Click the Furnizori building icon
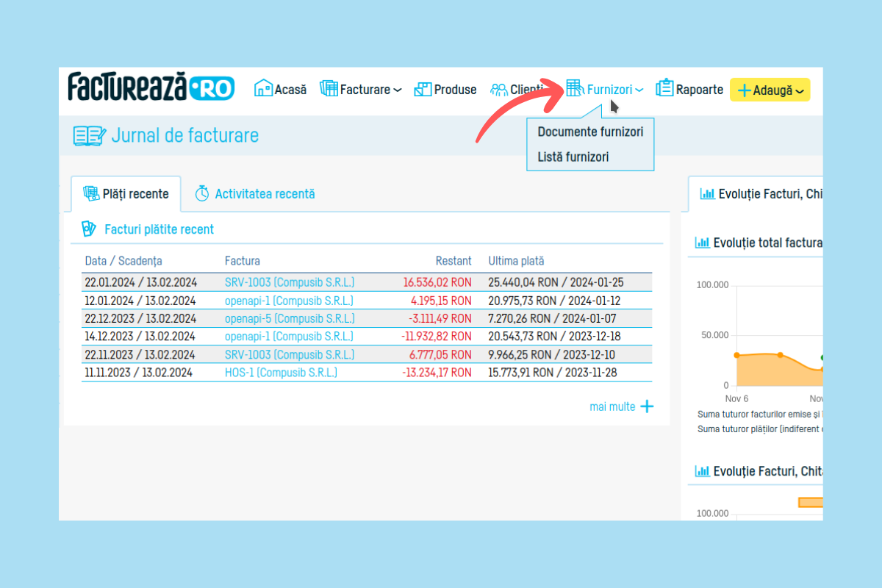 tap(575, 88)
